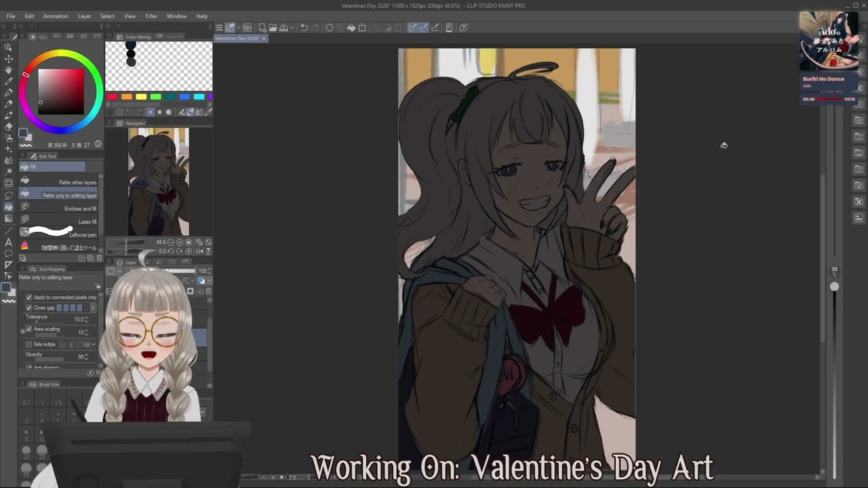Click the saturation square in color wheel

(61, 91)
